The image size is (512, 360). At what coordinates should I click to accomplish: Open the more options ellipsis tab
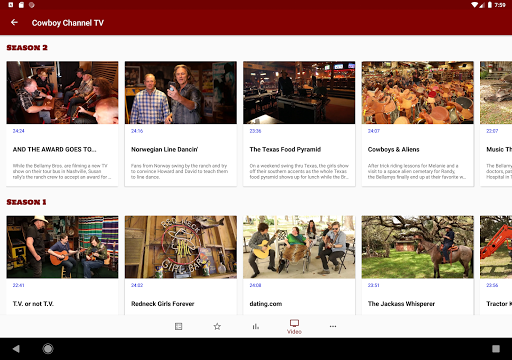click(x=333, y=326)
